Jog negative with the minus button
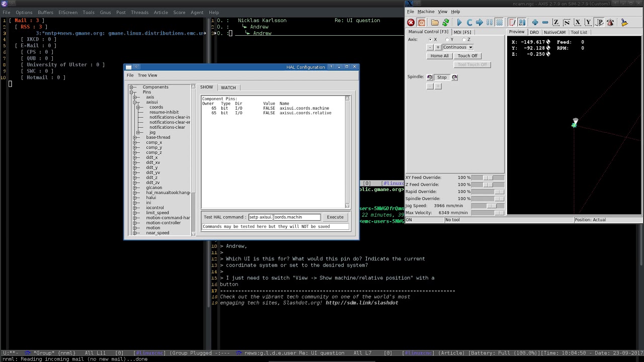Viewport: 644px width, 362px height. pyautogui.click(x=430, y=47)
